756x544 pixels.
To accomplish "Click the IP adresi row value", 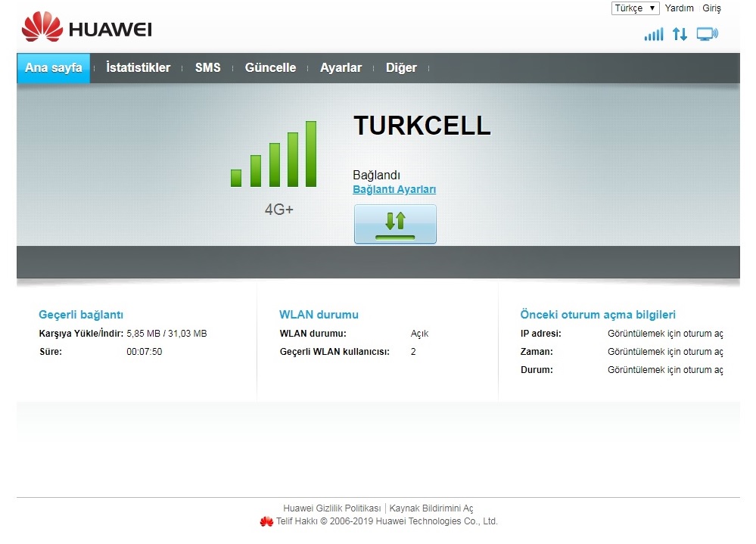I will (665, 334).
